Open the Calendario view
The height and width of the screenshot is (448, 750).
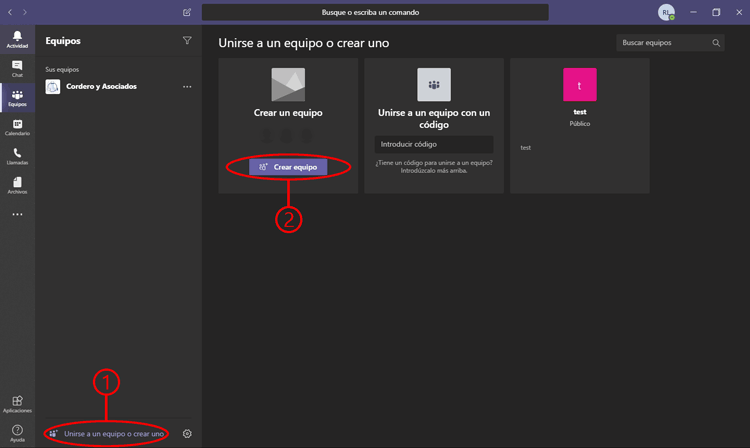coord(17,127)
